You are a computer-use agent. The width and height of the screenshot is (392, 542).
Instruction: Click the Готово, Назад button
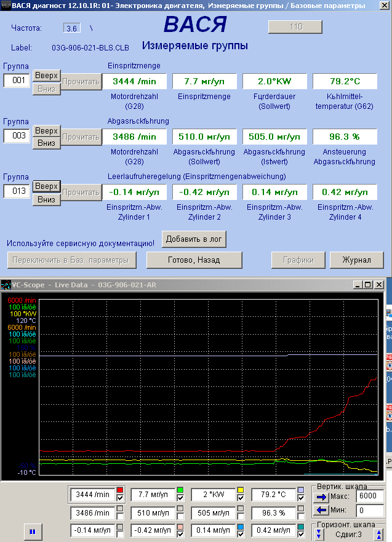pos(194,260)
